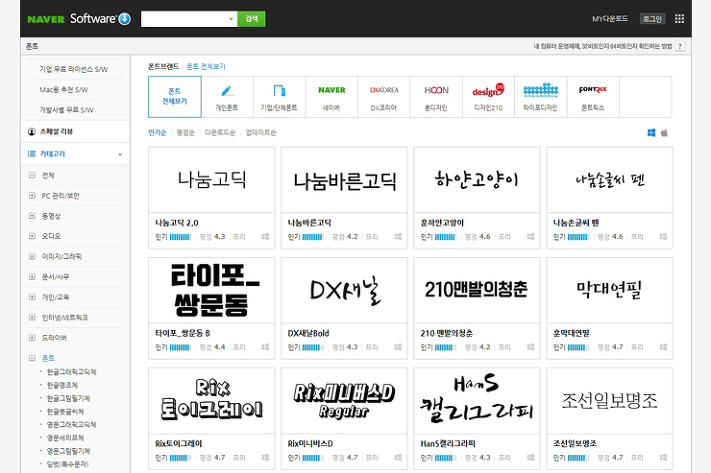
Task: Collapse the 폰트 category node
Action: 32,358
